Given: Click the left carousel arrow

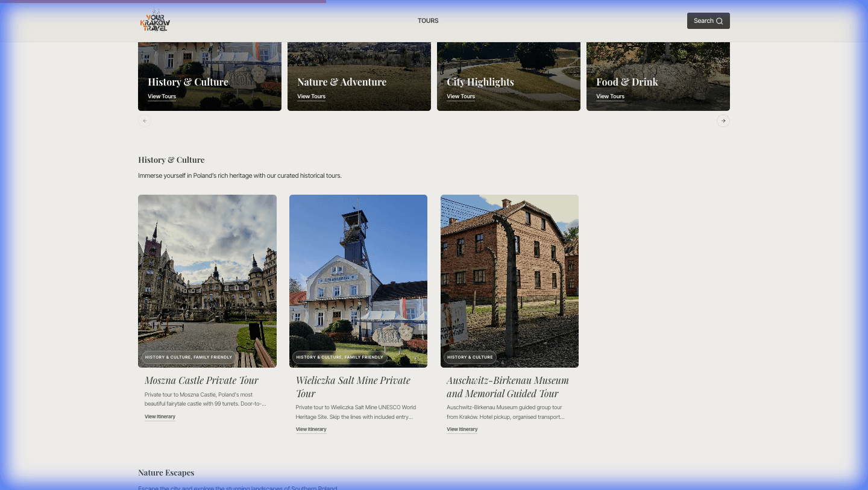Looking at the screenshot, I should pos(145,121).
